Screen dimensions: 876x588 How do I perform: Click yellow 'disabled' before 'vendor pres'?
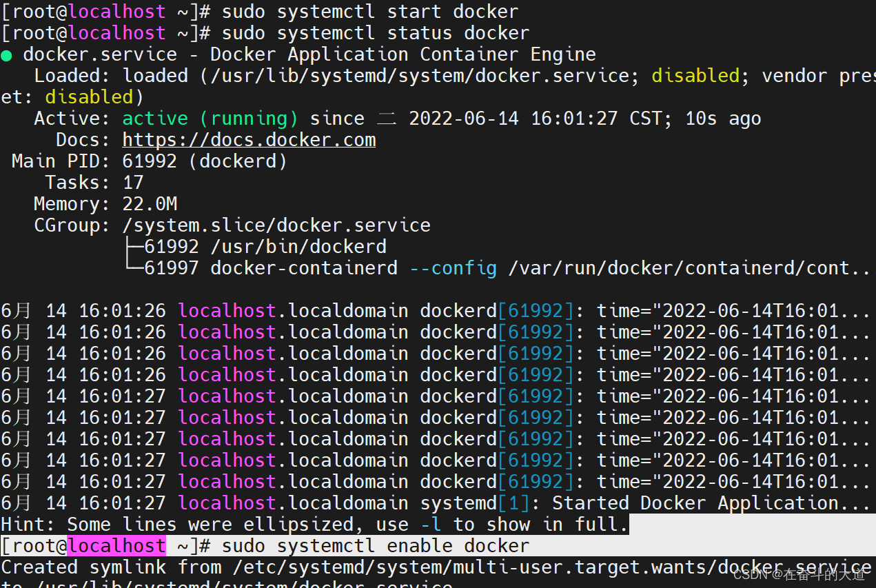[695, 76]
